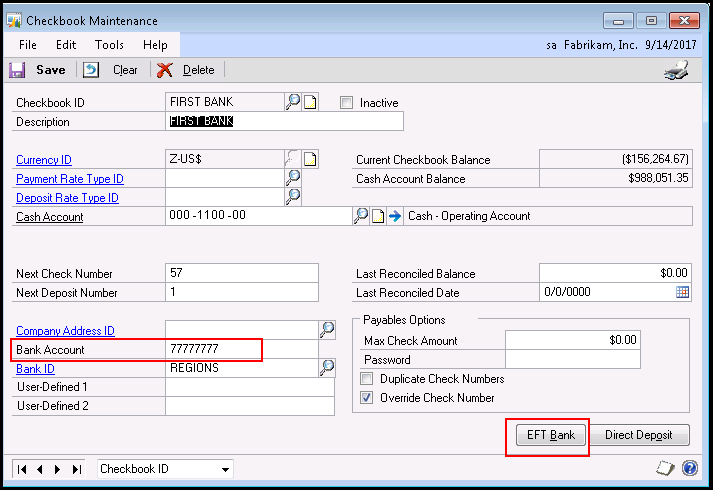Image resolution: width=713 pixels, height=490 pixels.
Task: Open Cash Account lookup magnifier
Action: click(361, 216)
